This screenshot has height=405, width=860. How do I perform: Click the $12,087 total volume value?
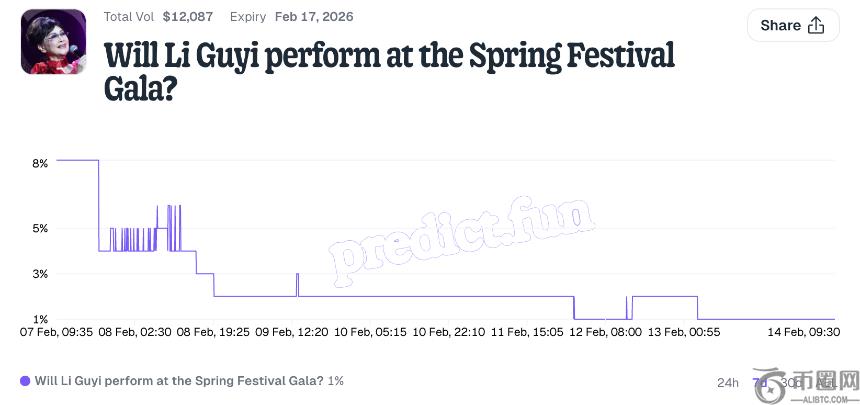click(181, 17)
